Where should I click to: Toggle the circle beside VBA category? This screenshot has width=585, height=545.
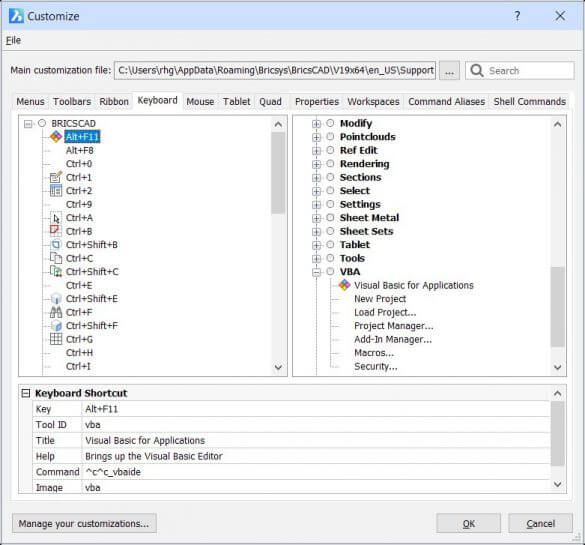(330, 271)
